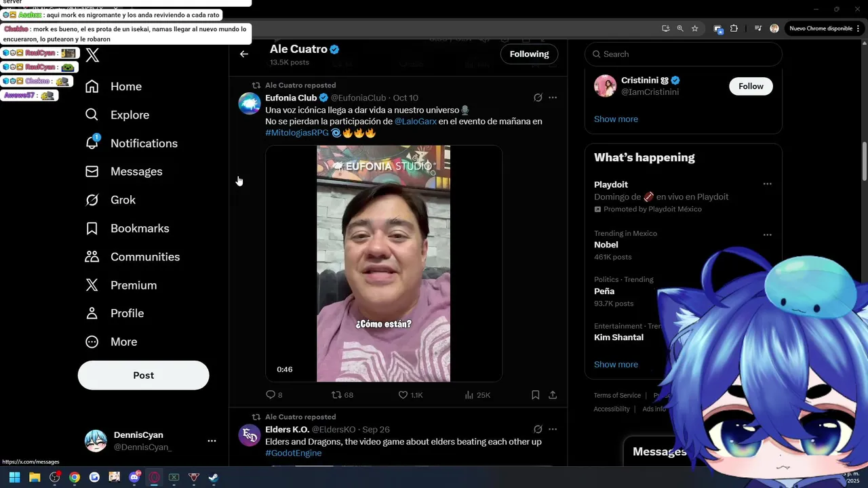Click the Post button
The image size is (868, 488).
143,375
